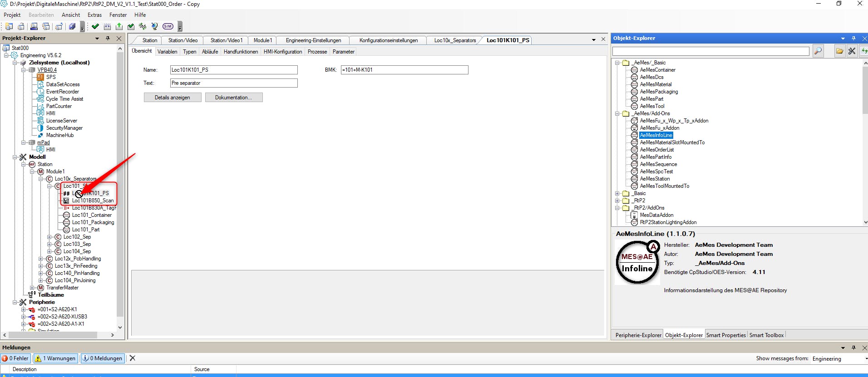
Task: Toggle the 1 Warnungen filter
Action: 55,358
